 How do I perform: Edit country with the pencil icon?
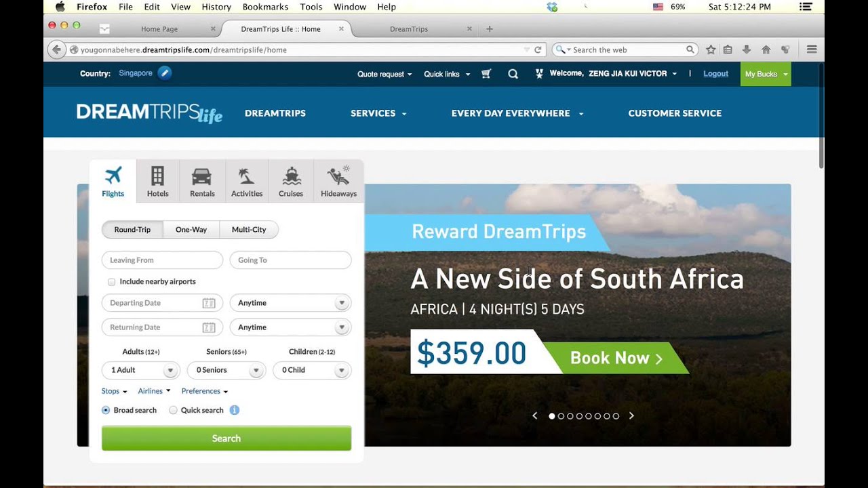pos(165,73)
